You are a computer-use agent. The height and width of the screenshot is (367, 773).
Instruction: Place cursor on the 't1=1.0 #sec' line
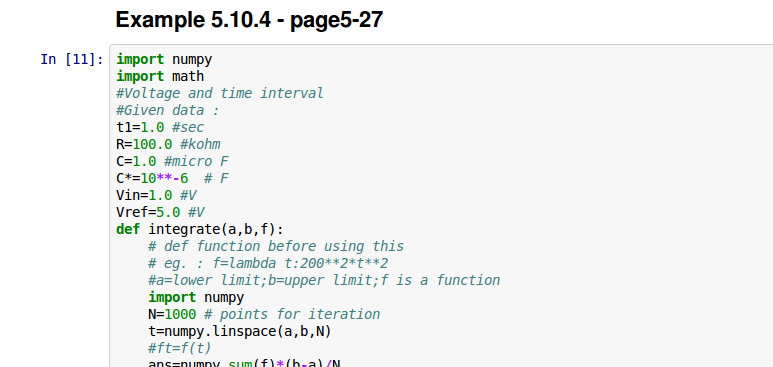(160, 127)
